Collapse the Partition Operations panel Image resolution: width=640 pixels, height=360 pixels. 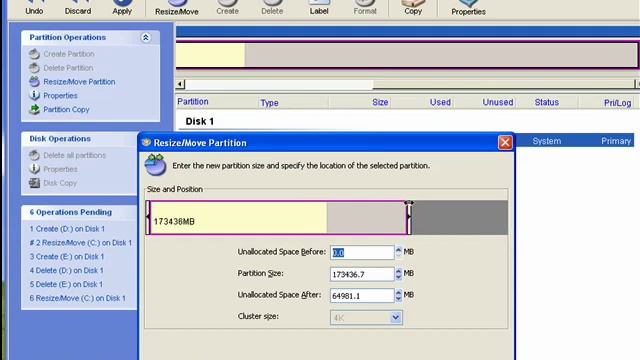[x=146, y=38]
